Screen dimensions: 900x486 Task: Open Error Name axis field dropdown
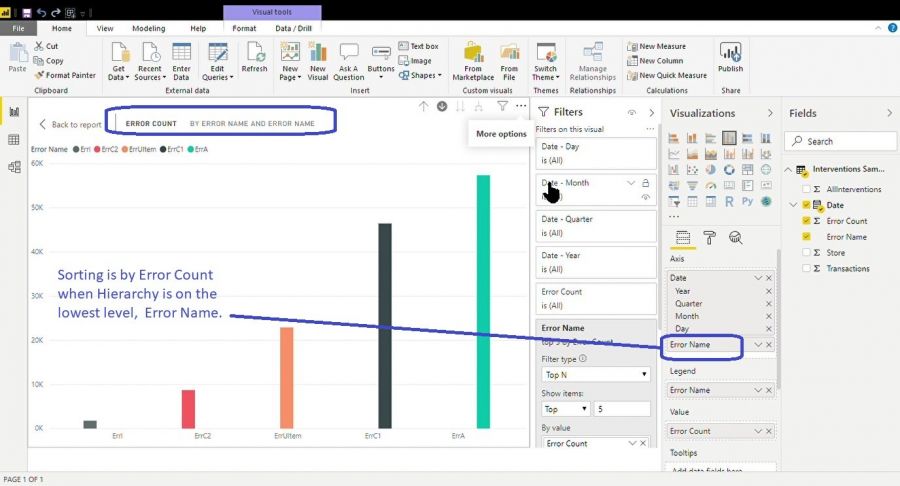click(758, 344)
